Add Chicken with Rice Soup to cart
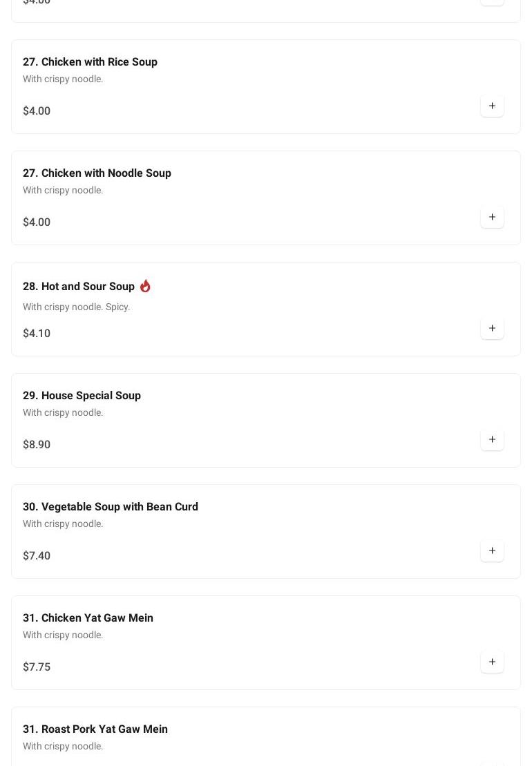This screenshot has height=766, width=532. pos(492,106)
